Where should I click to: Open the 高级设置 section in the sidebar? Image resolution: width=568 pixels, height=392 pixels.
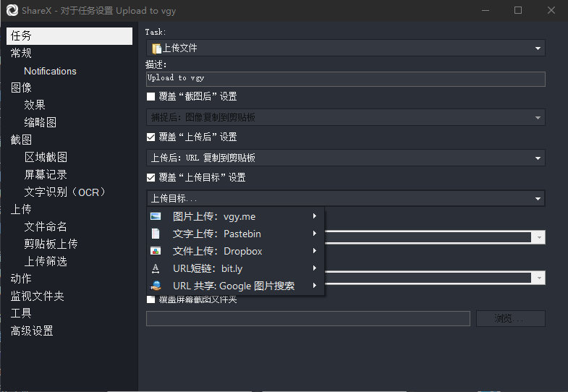32,331
